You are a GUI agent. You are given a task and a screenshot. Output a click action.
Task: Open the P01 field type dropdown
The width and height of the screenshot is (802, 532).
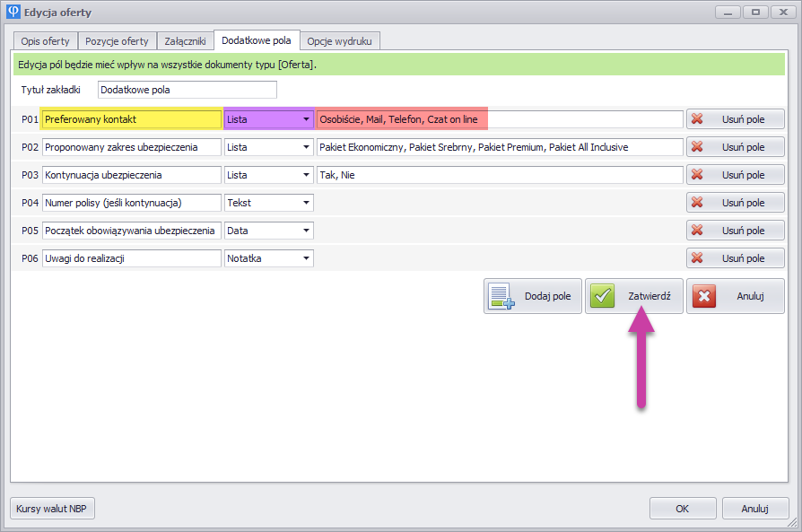pos(306,119)
